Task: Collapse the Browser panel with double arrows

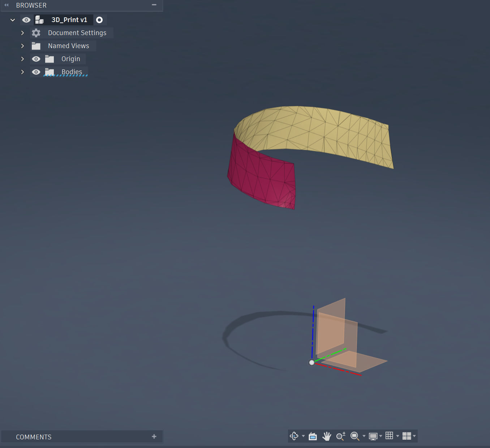Action: (7, 5)
